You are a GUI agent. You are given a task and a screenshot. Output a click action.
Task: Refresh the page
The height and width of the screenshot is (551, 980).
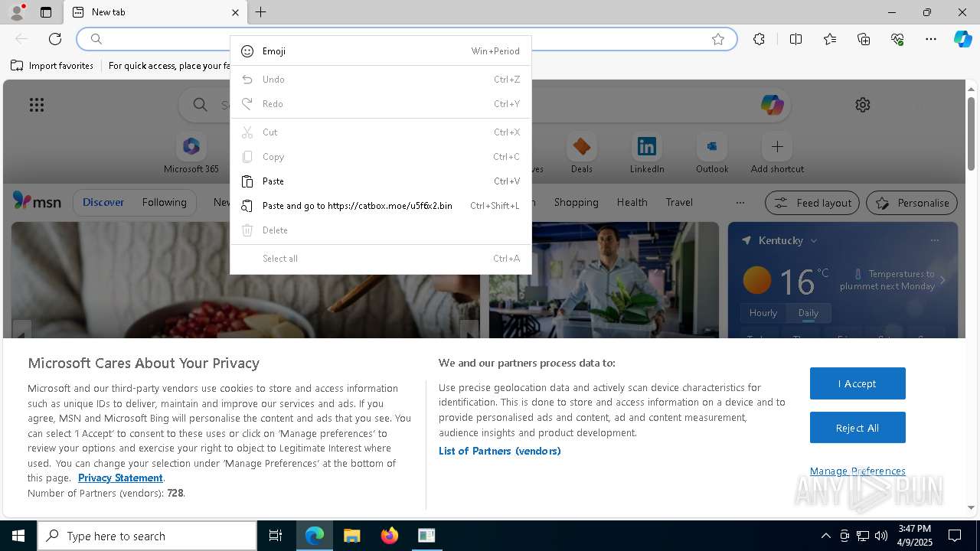coord(55,39)
